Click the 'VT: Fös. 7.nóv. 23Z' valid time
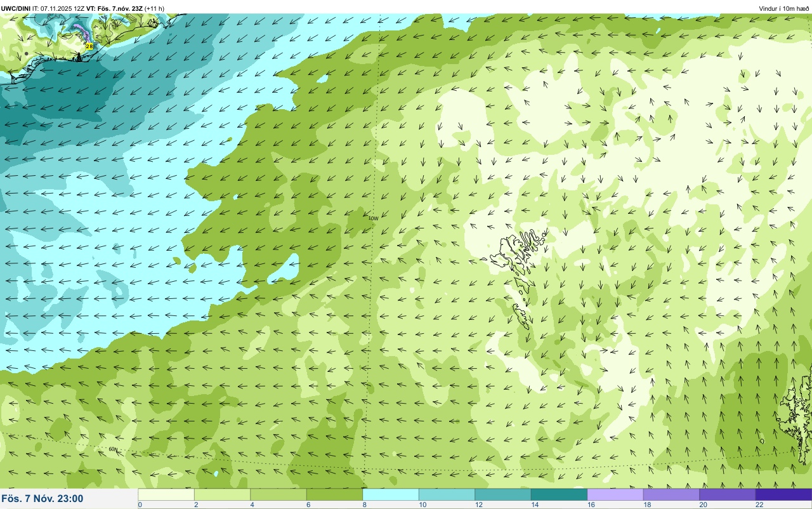The height and width of the screenshot is (509, 812). (x=114, y=8)
